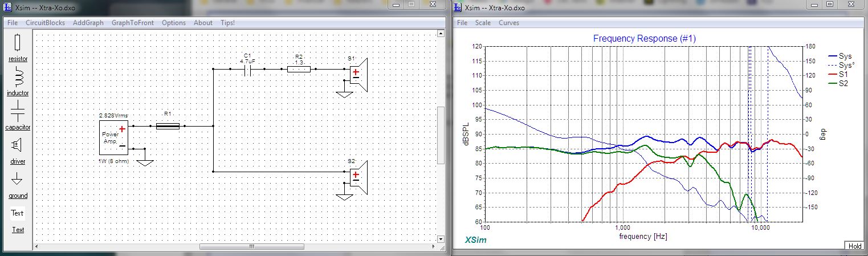Select the capacitor component in the palette
The height and width of the screenshot is (256, 868).
tap(18, 115)
